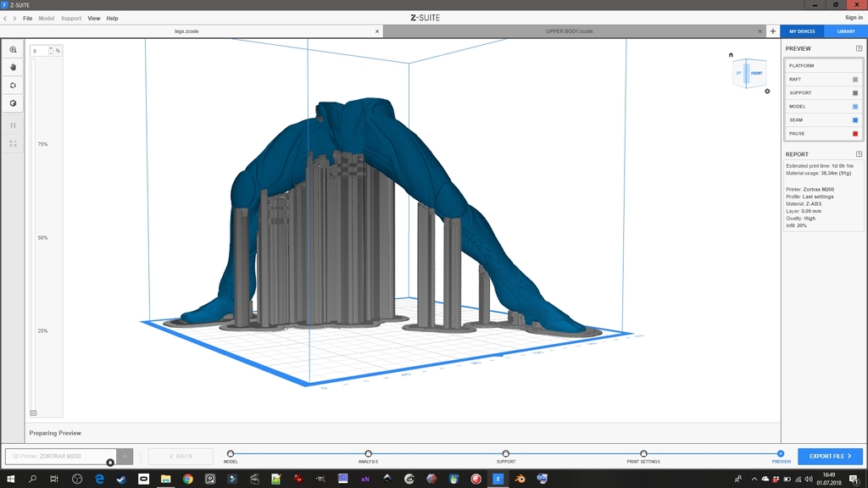Toggle SEAM visibility in the preview panel
Image resolution: width=868 pixels, height=488 pixels.
point(855,120)
